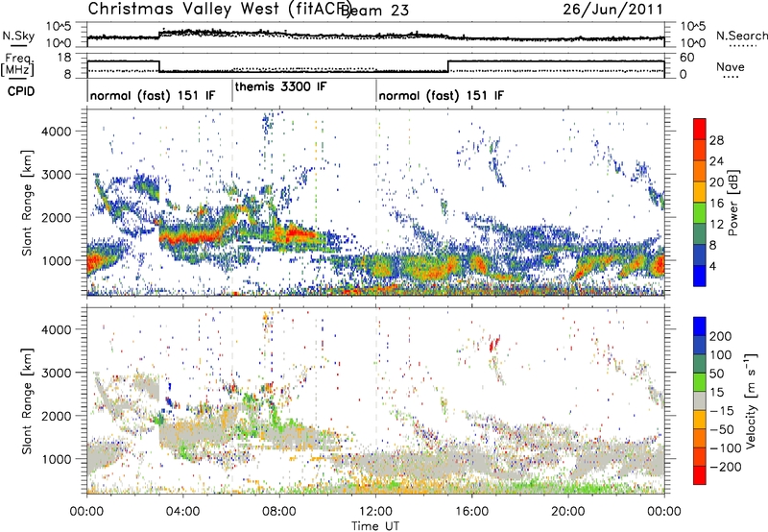
Task: Click '04:00' on the time axis
Action: 183,512
